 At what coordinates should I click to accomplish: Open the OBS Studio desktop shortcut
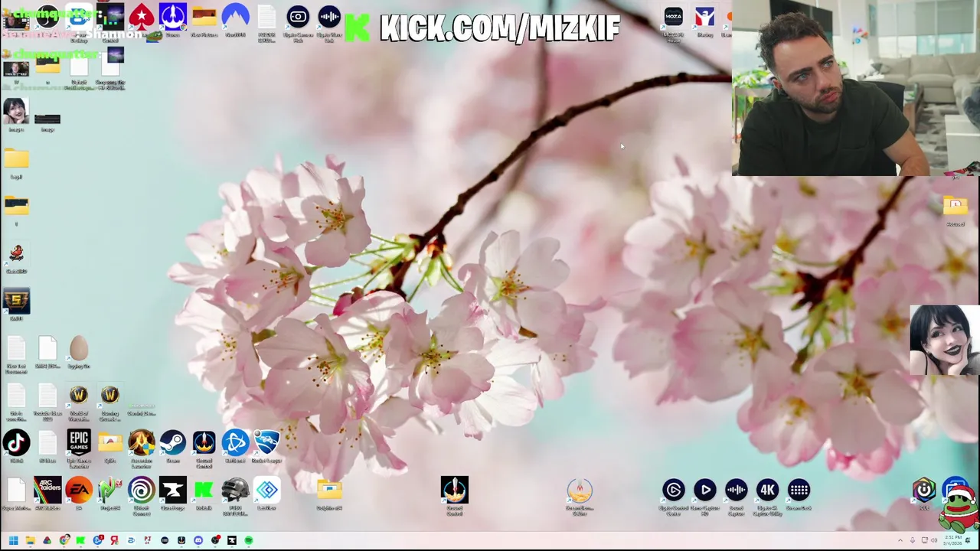[47, 16]
